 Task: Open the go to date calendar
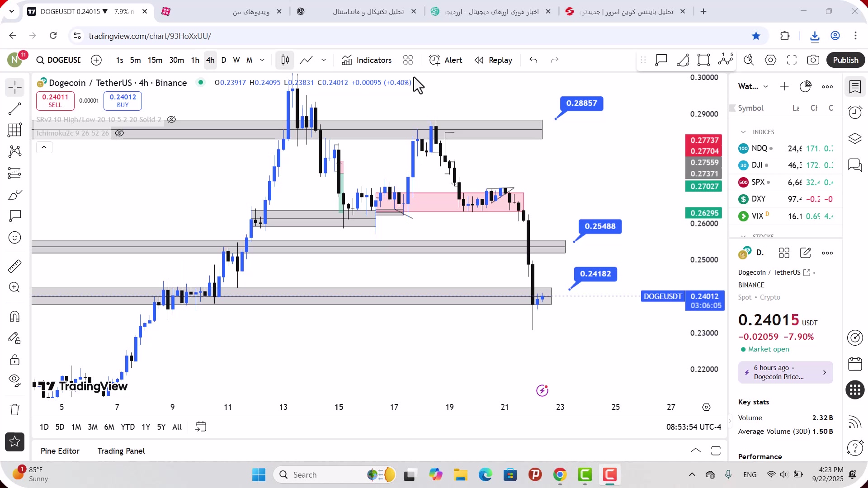point(201,427)
